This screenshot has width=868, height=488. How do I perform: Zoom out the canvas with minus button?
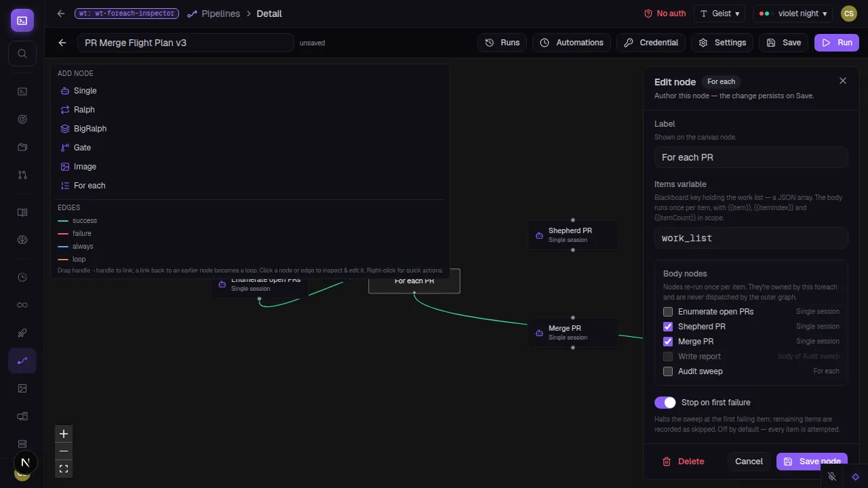(64, 451)
